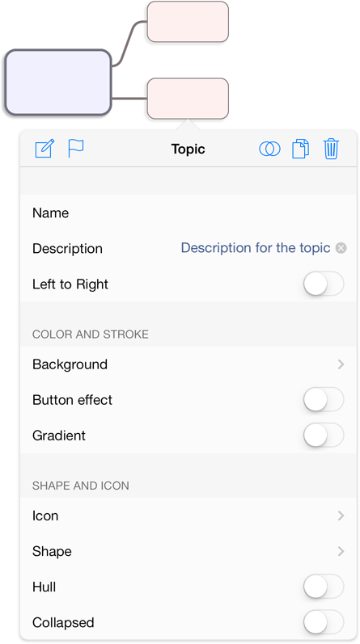Select the upper pink subtopic node
The height and width of the screenshot is (644, 360).
(x=188, y=22)
